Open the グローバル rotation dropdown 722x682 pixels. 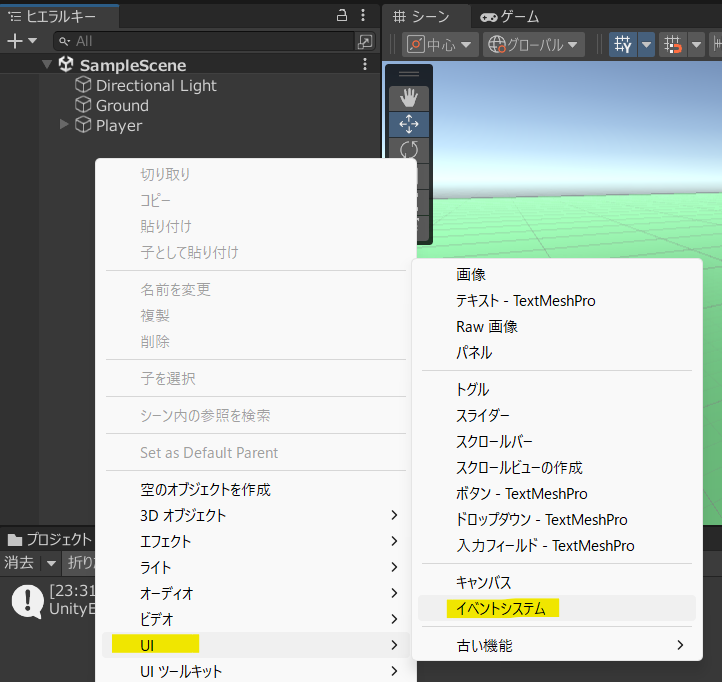point(534,45)
